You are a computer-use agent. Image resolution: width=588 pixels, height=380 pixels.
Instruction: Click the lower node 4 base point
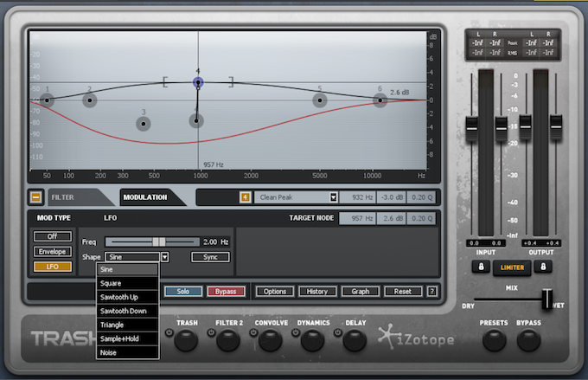pos(196,121)
